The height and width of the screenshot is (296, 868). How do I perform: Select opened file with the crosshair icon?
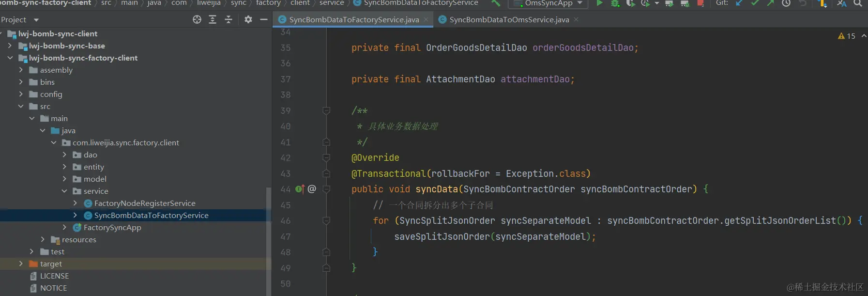point(197,19)
